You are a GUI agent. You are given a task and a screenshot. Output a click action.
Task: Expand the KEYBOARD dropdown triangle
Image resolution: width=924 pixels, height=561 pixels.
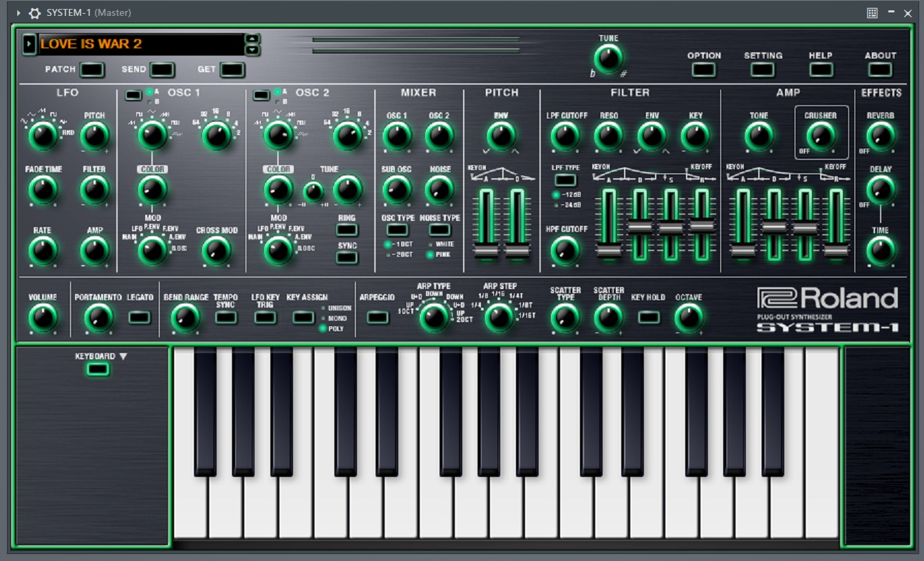tap(123, 357)
